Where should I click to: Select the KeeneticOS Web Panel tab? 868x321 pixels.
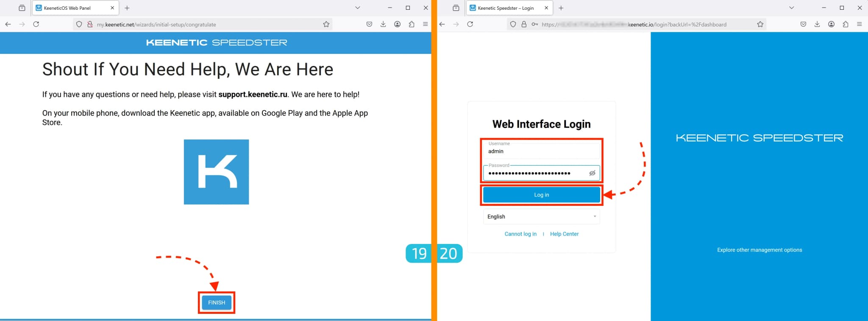tap(68, 8)
